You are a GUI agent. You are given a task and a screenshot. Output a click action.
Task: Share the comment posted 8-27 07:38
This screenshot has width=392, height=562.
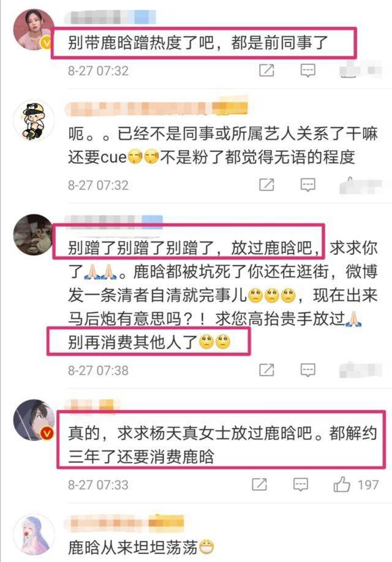266,370
